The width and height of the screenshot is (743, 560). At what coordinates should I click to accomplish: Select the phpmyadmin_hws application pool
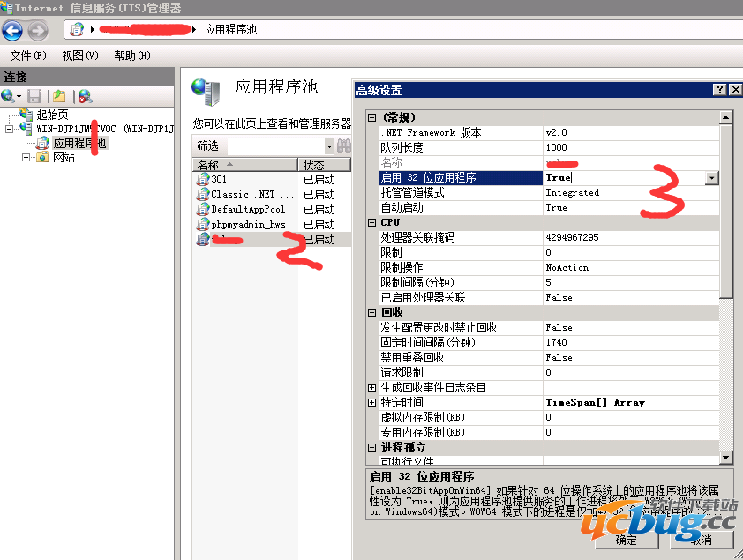point(248,224)
